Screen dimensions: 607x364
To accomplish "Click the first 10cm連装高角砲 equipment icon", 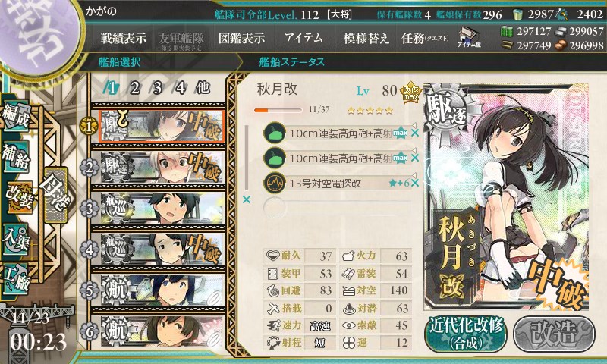I will click(275, 133).
